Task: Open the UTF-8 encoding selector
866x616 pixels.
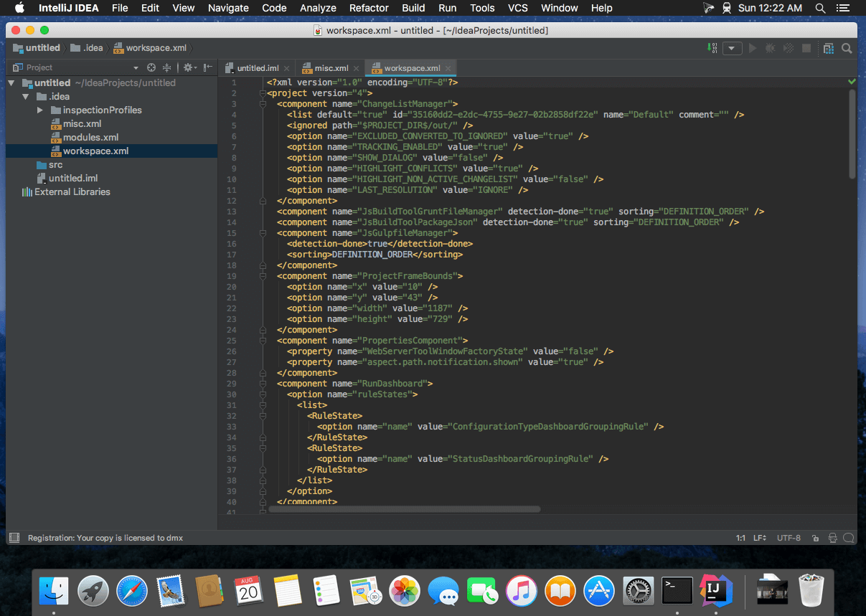Action: (789, 538)
